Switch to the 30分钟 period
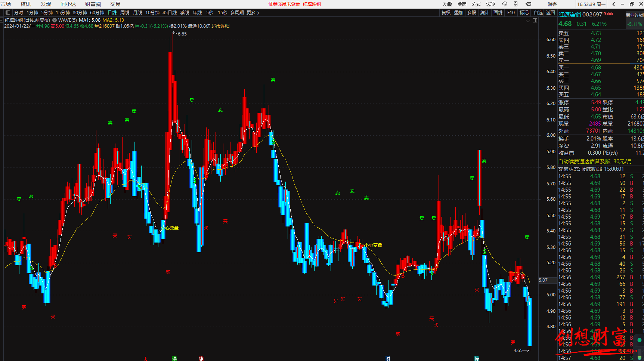 point(80,13)
